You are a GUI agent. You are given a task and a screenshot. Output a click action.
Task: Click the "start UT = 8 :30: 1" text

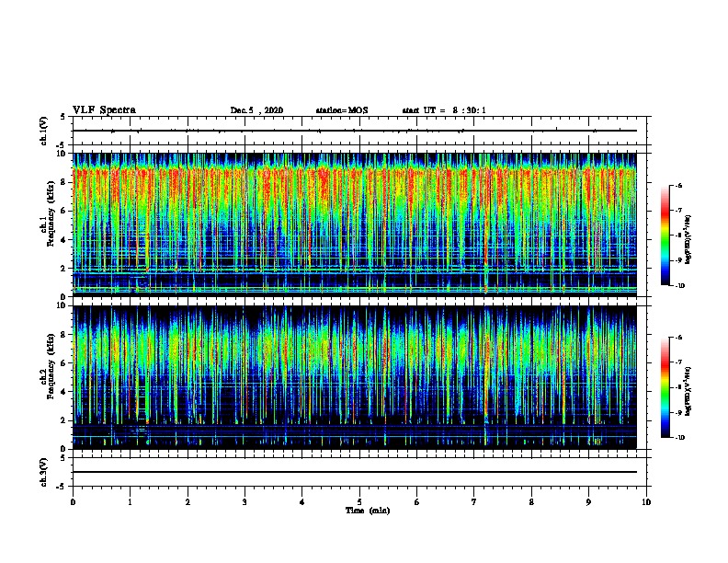point(444,110)
